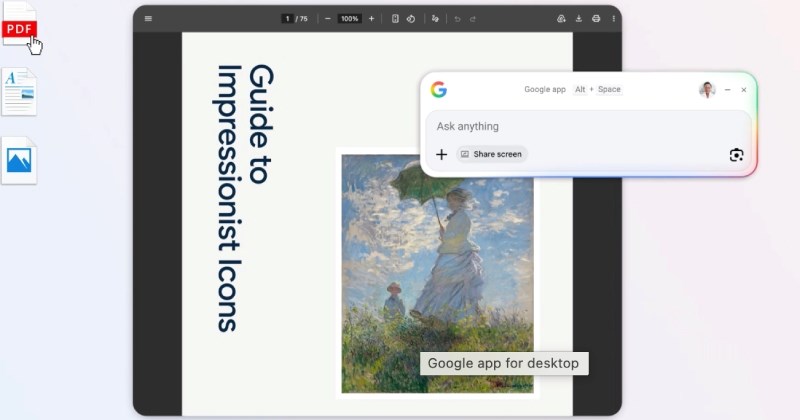Click the page number field
This screenshot has width=800, height=420.
(287, 18)
